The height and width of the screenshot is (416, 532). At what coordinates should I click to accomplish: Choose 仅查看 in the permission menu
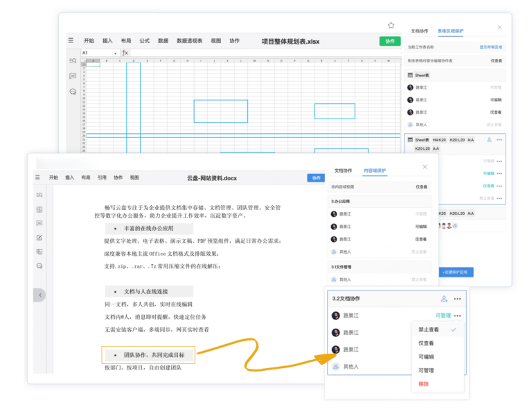point(426,343)
